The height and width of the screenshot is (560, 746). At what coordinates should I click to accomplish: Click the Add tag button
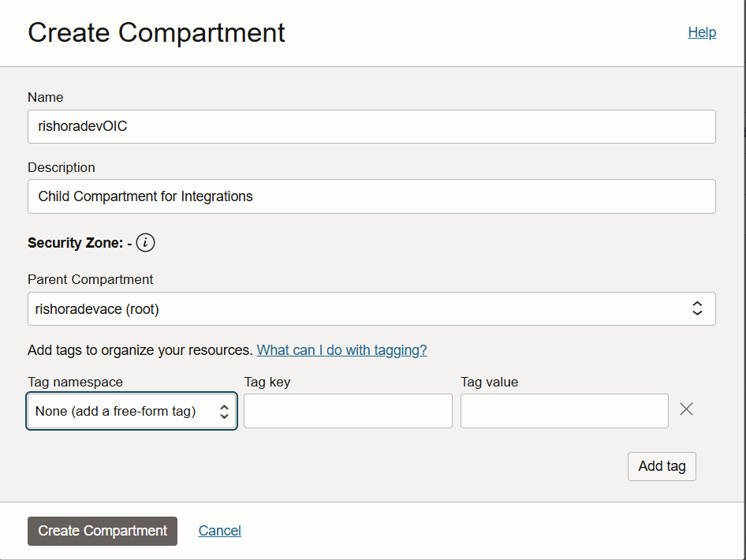pos(661,466)
